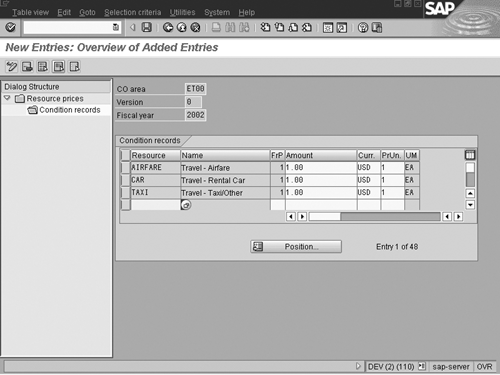Click the Print icon

tap(216, 27)
